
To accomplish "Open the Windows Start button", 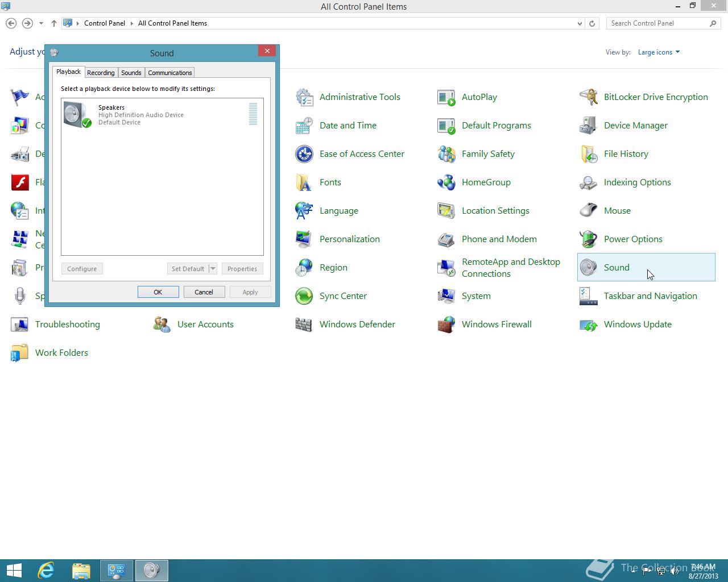I will tap(14, 571).
